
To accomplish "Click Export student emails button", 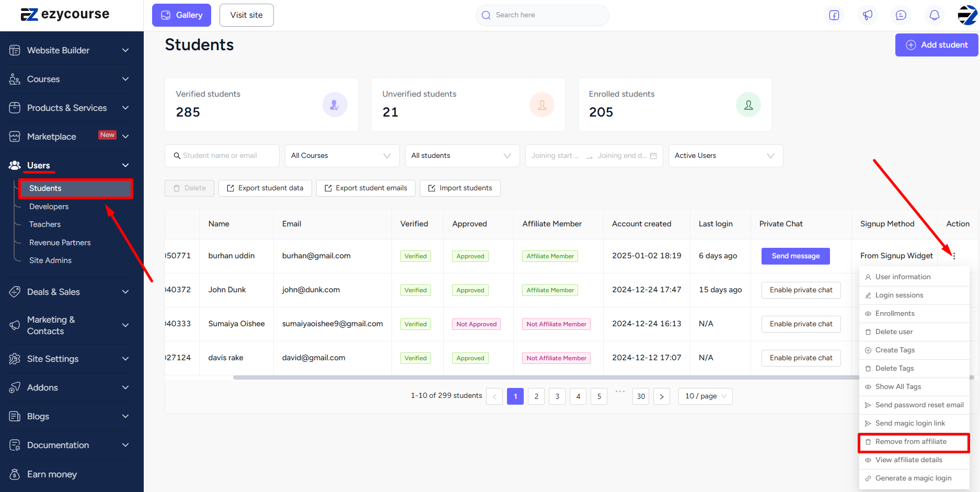I will (x=366, y=188).
